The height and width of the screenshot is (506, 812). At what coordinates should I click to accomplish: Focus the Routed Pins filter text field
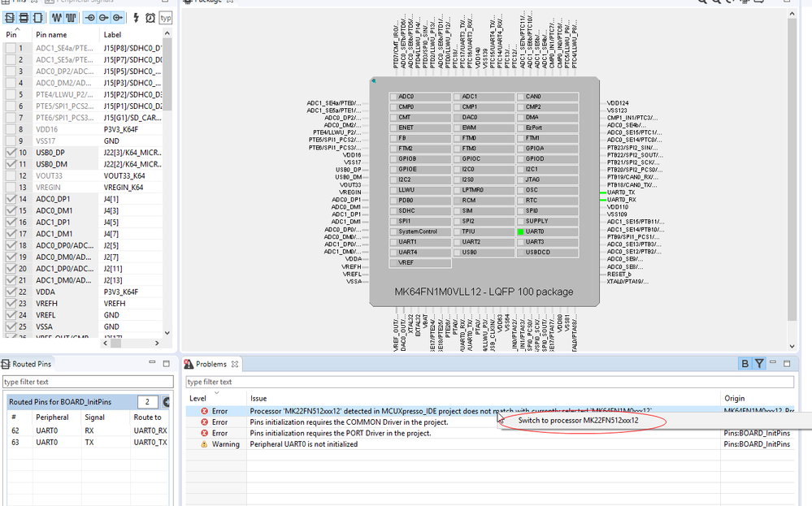pos(88,382)
